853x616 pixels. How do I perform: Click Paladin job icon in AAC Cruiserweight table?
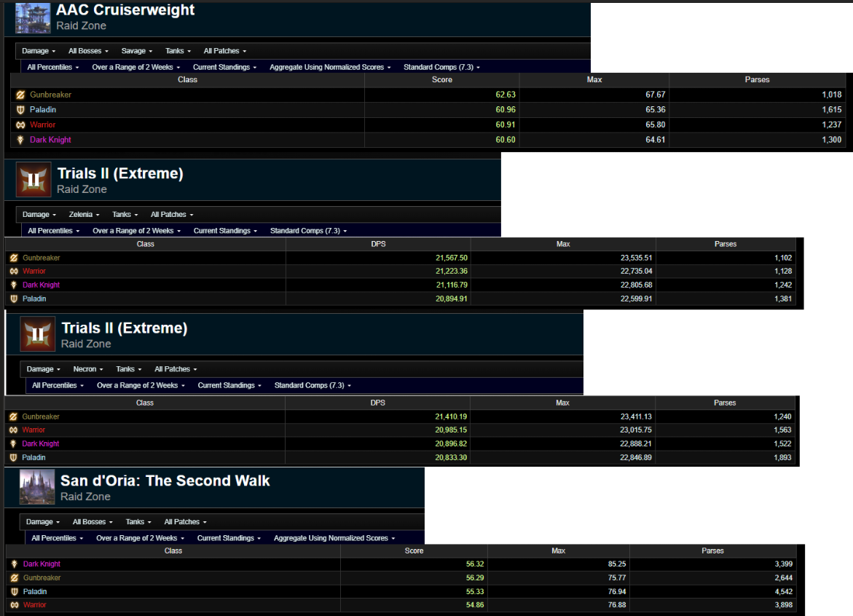(20, 110)
